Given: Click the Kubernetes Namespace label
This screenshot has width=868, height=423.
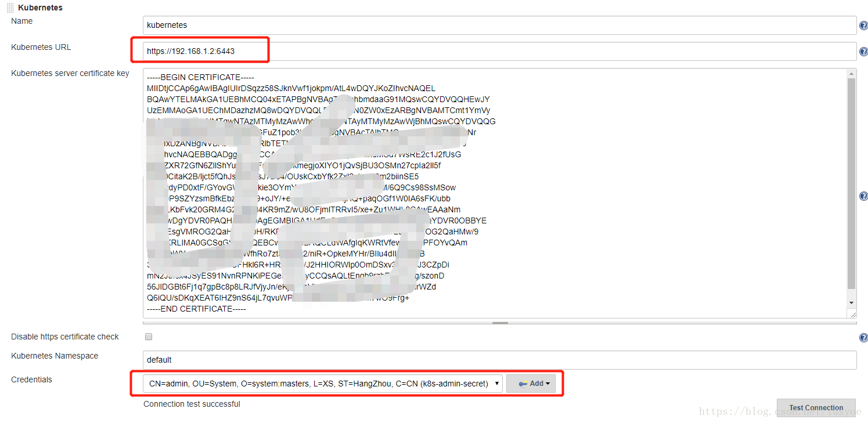Looking at the screenshot, I should pos(55,356).
